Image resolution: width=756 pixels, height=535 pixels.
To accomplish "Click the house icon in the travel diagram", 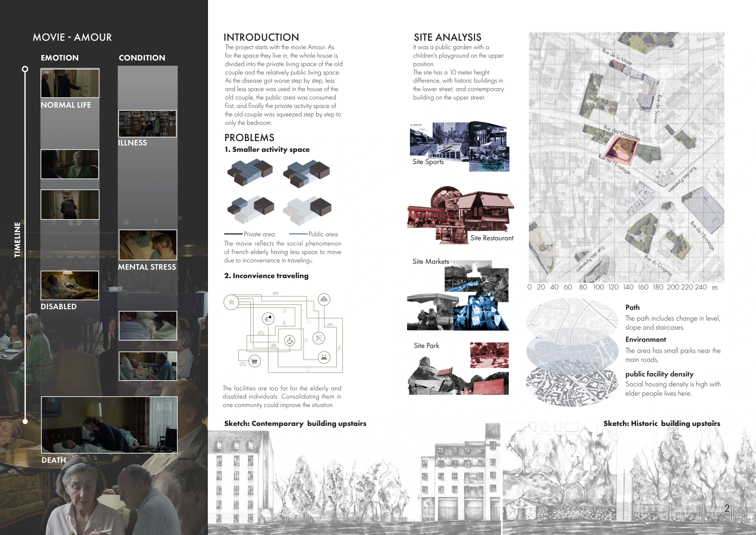I will (x=231, y=302).
